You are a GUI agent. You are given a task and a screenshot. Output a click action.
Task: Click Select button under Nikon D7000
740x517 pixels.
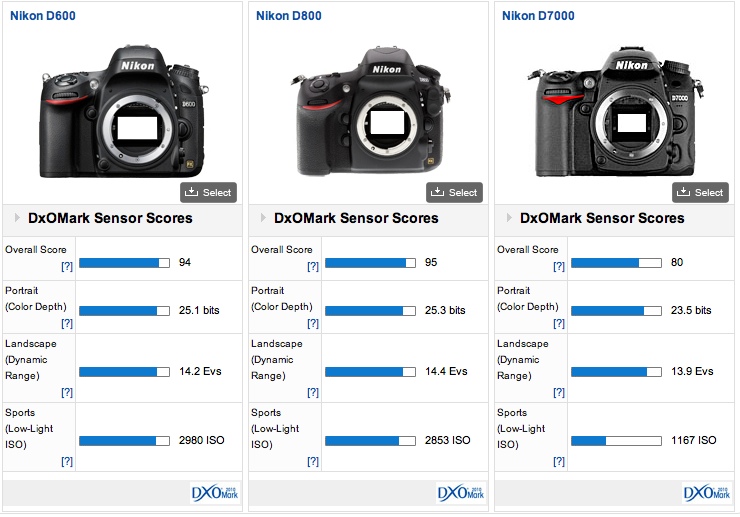[700, 192]
